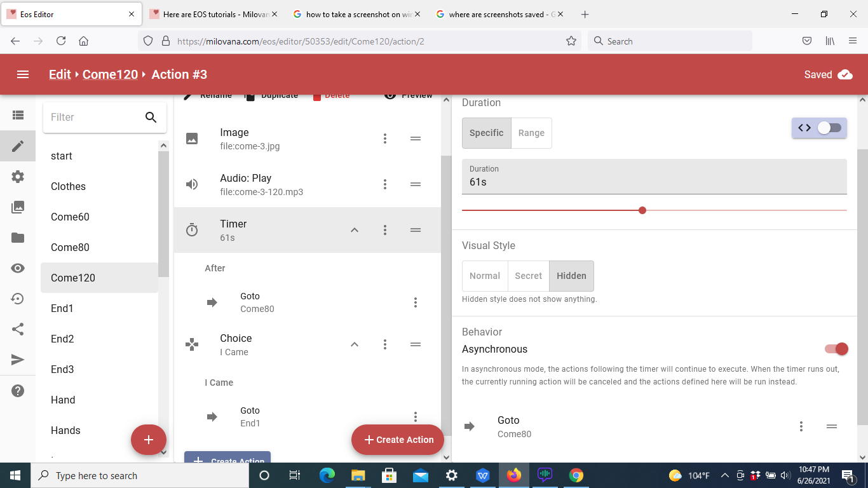Open the End3 page
The height and width of the screenshot is (488, 868).
click(99, 369)
